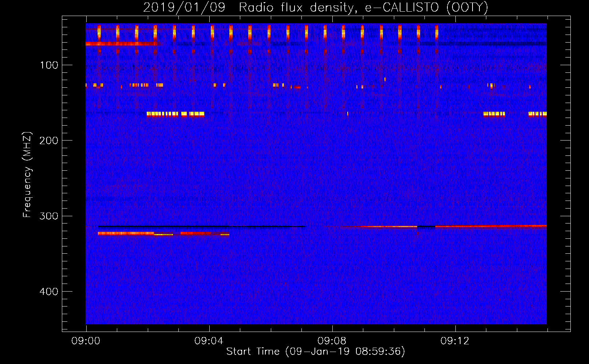
Task: Click the 400 frequency tick label
Action: [x=49, y=292]
